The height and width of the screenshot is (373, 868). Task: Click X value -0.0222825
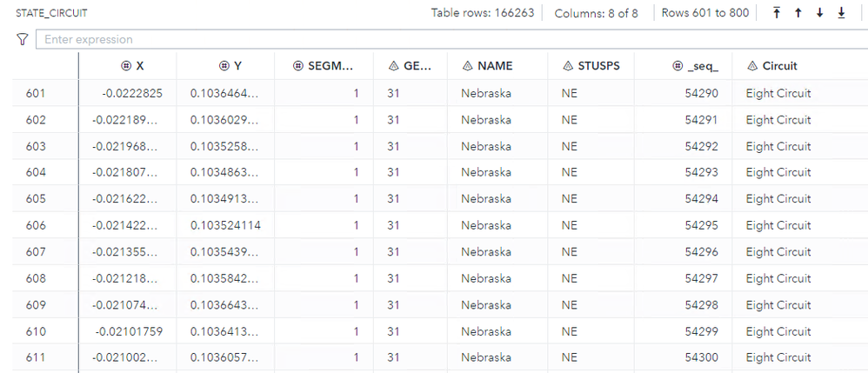[x=132, y=94]
